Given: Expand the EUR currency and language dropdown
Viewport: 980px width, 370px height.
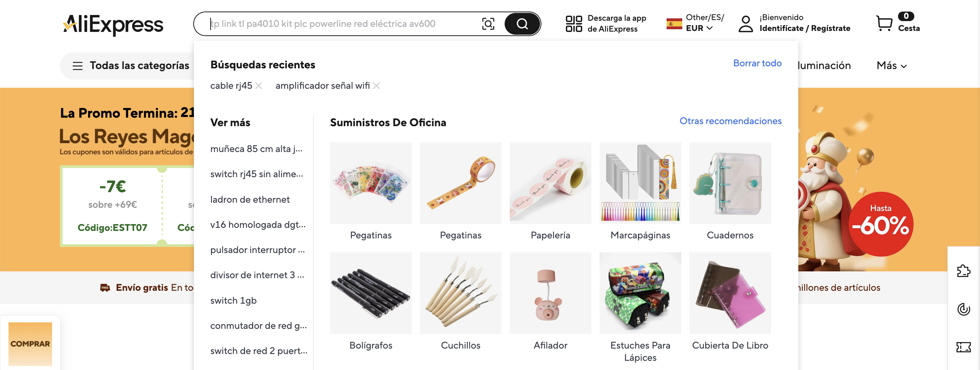Looking at the screenshot, I should click(699, 28).
